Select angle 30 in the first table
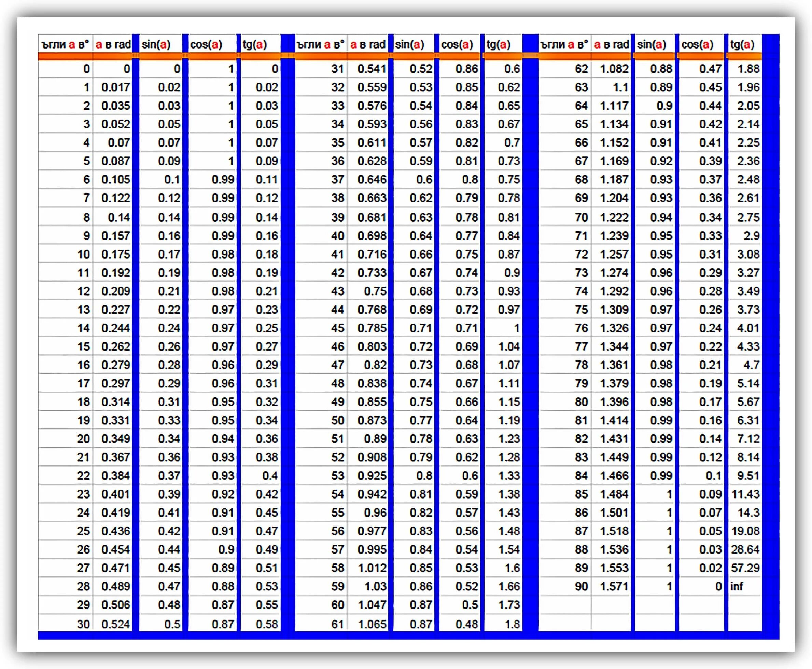812x669 pixels. (x=84, y=624)
